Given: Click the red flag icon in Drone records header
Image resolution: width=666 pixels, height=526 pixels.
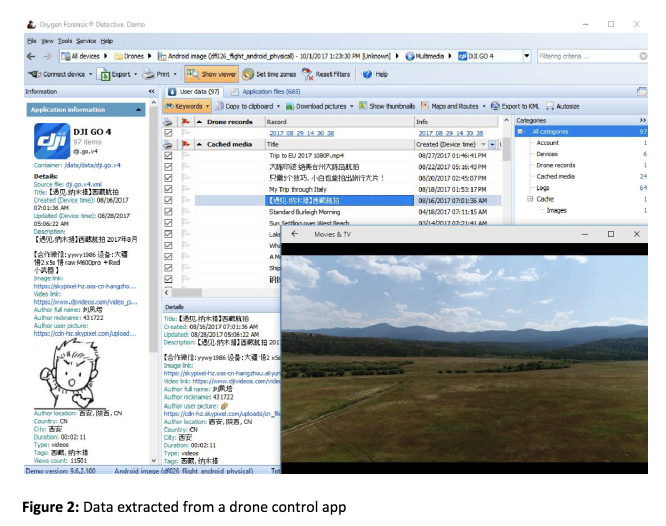Looking at the screenshot, I should pyautogui.click(x=186, y=122).
